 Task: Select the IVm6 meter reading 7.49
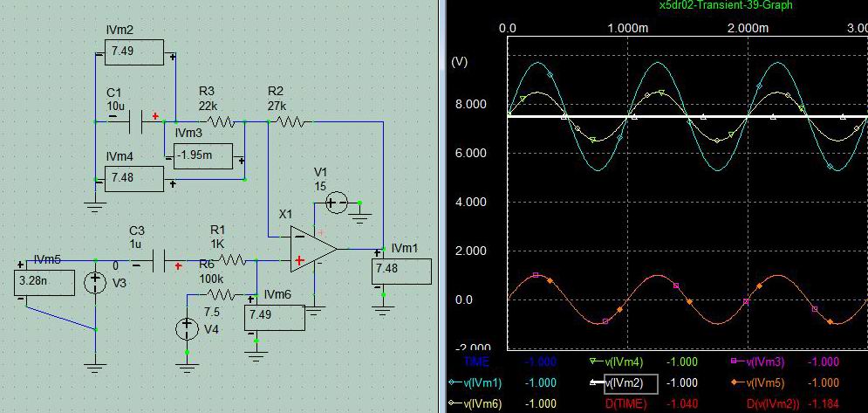[275, 317]
